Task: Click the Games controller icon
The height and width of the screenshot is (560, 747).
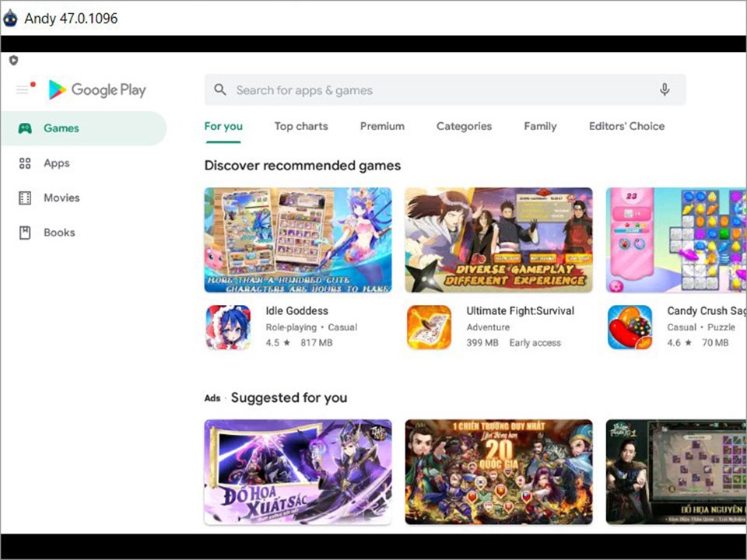Action: (x=25, y=128)
